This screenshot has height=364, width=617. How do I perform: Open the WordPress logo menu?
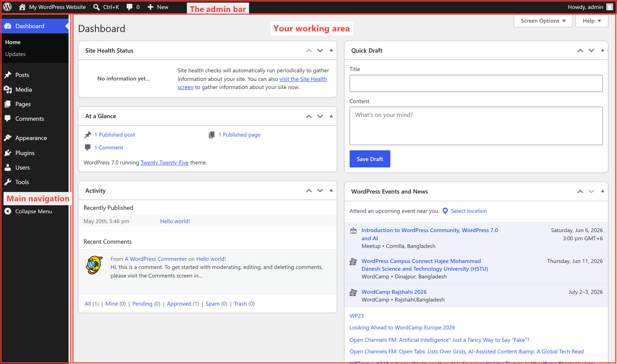(x=7, y=7)
